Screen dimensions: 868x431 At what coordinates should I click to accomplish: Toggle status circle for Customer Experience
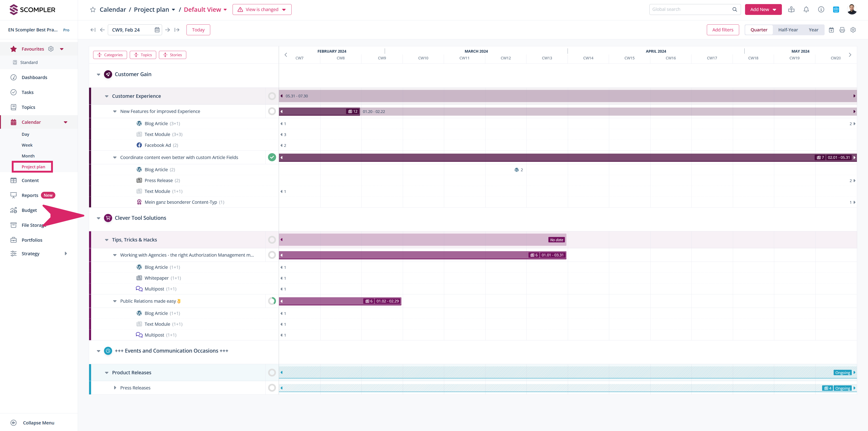coord(271,96)
